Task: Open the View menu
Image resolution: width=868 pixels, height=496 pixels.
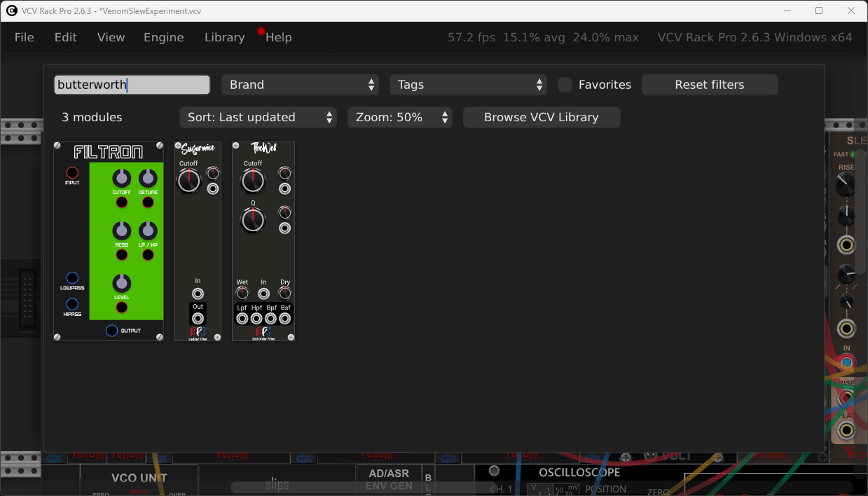Action: (x=111, y=38)
